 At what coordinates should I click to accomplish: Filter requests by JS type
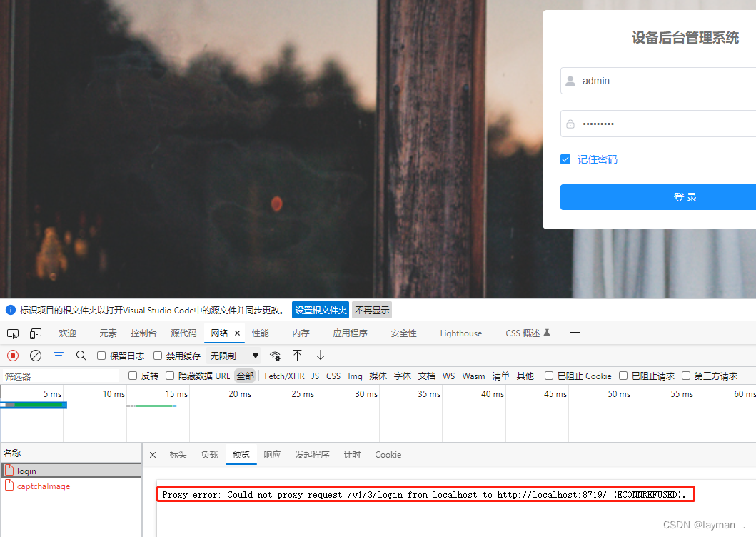pyautogui.click(x=316, y=376)
